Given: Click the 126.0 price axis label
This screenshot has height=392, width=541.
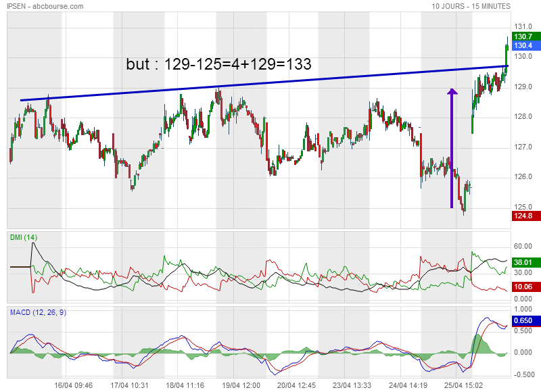Looking at the screenshot, I should click(523, 177).
